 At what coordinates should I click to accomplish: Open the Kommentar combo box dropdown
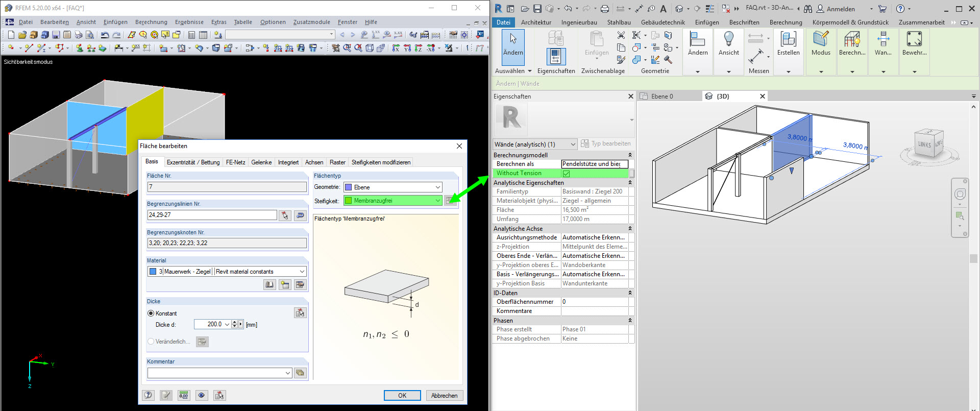point(220,373)
